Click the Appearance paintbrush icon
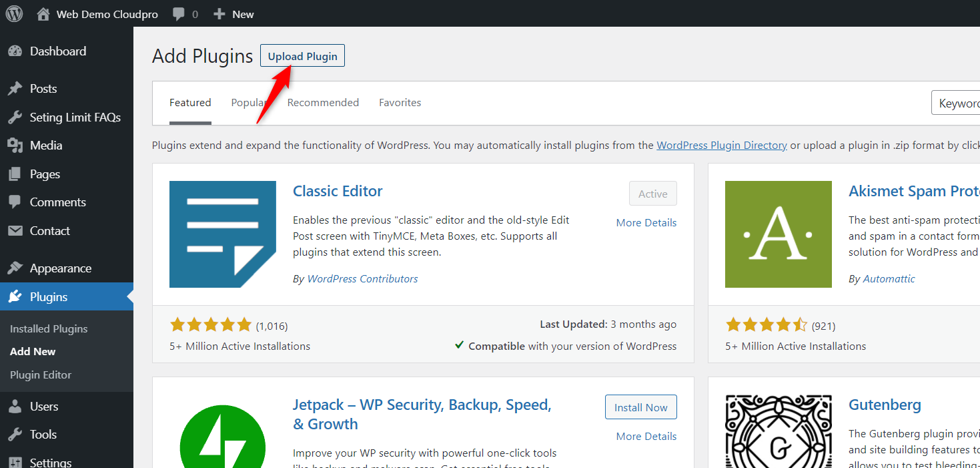 pyautogui.click(x=15, y=268)
